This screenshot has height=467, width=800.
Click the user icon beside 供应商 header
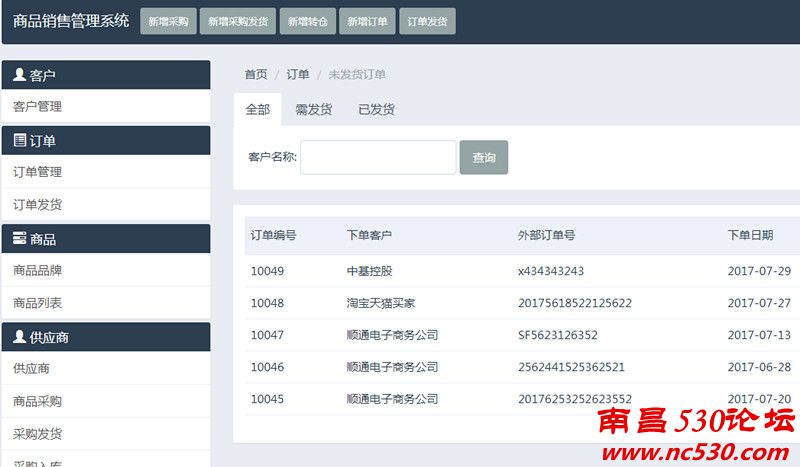[x=20, y=337]
